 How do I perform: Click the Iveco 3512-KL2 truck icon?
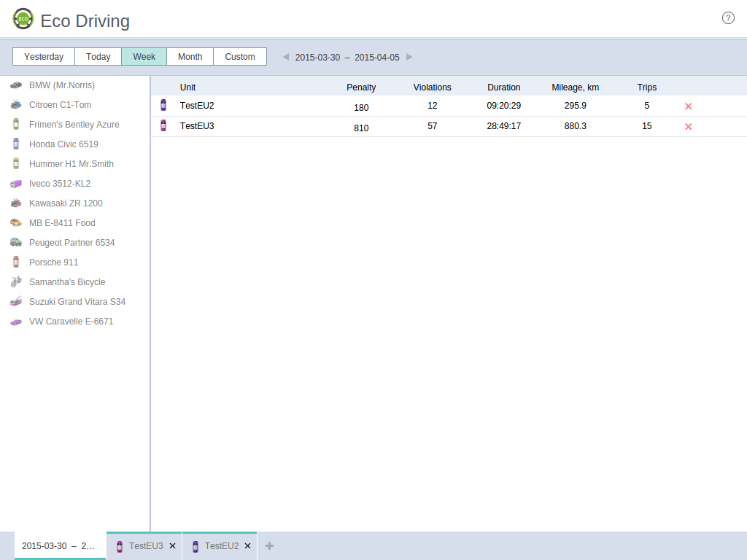click(16, 183)
